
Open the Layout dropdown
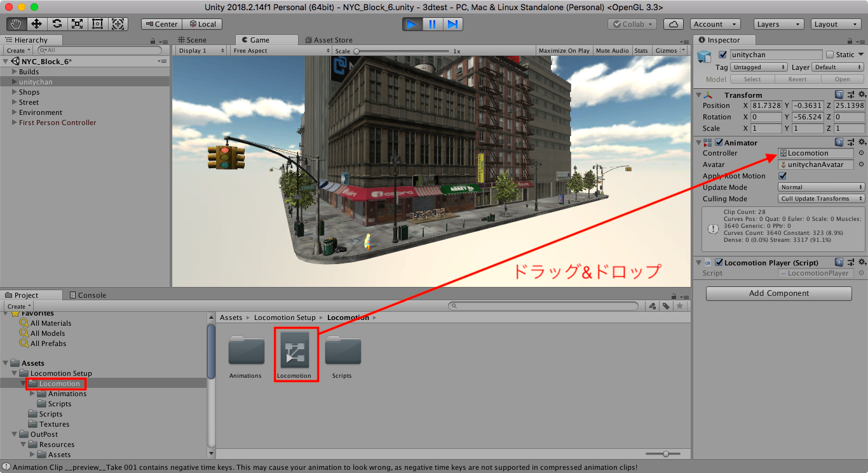point(837,24)
